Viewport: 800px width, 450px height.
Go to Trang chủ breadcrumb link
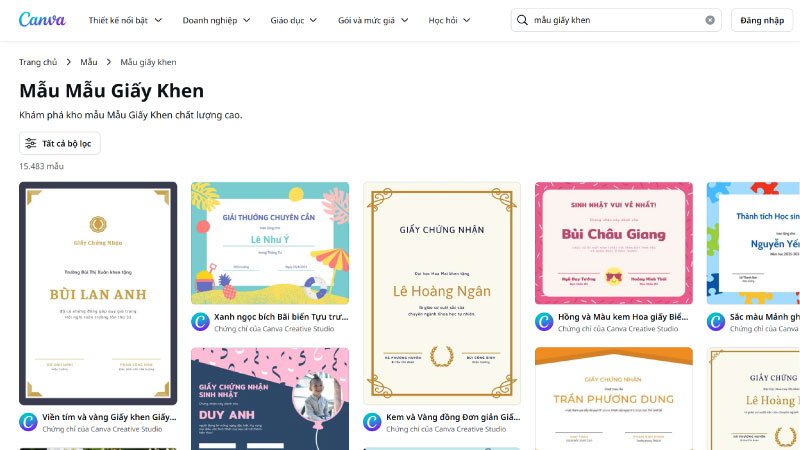38,62
